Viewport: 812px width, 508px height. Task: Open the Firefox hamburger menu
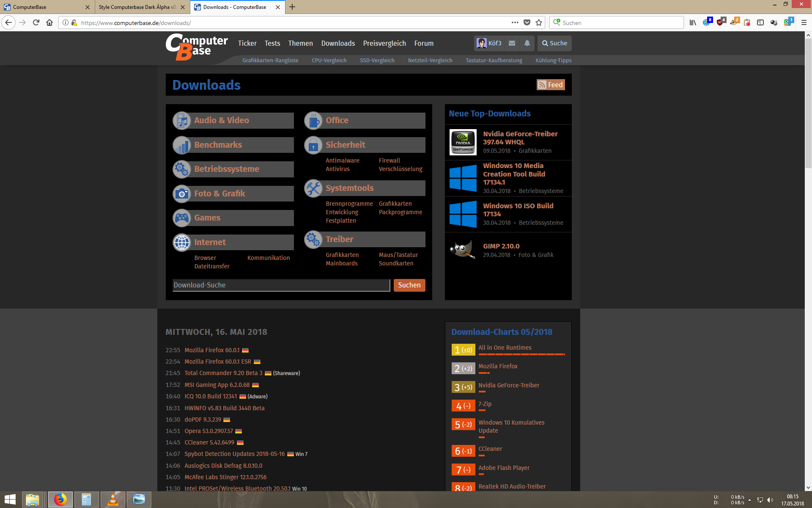click(804, 23)
